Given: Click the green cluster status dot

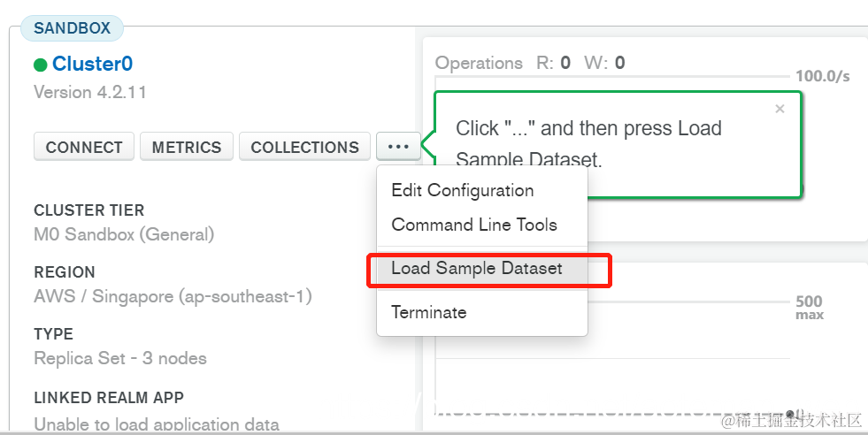Looking at the screenshot, I should tap(40, 65).
